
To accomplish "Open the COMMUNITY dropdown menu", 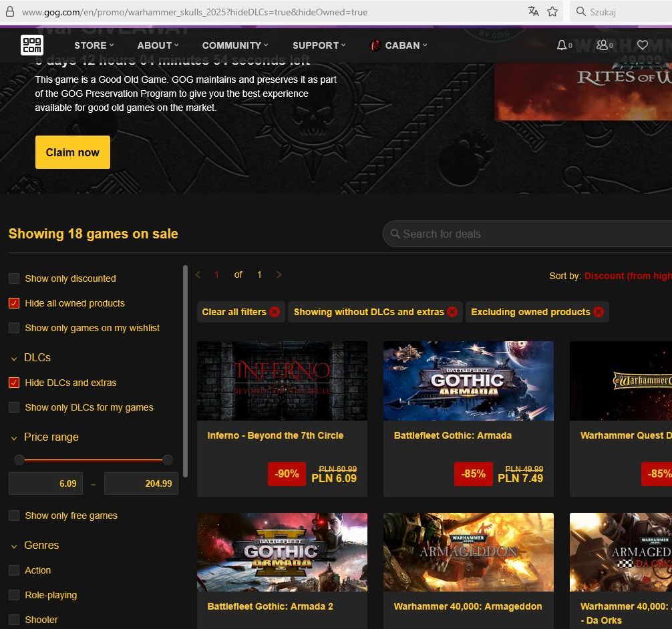I will click(x=235, y=45).
